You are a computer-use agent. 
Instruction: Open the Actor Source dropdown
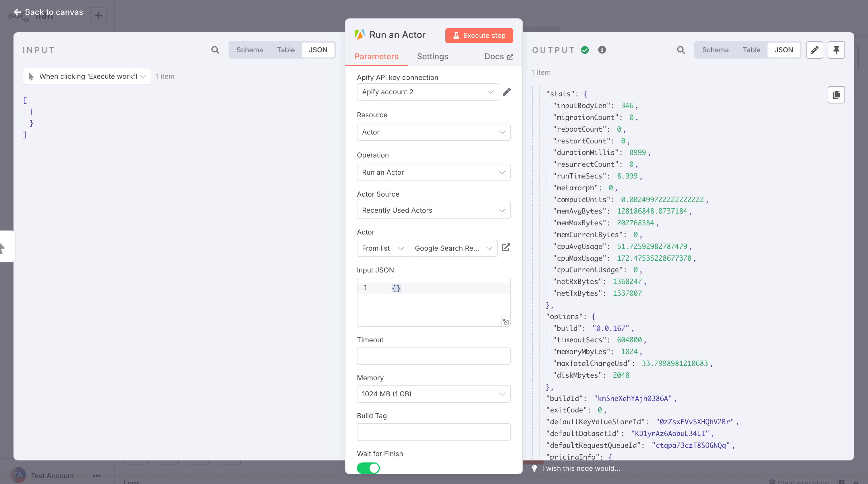tap(434, 210)
